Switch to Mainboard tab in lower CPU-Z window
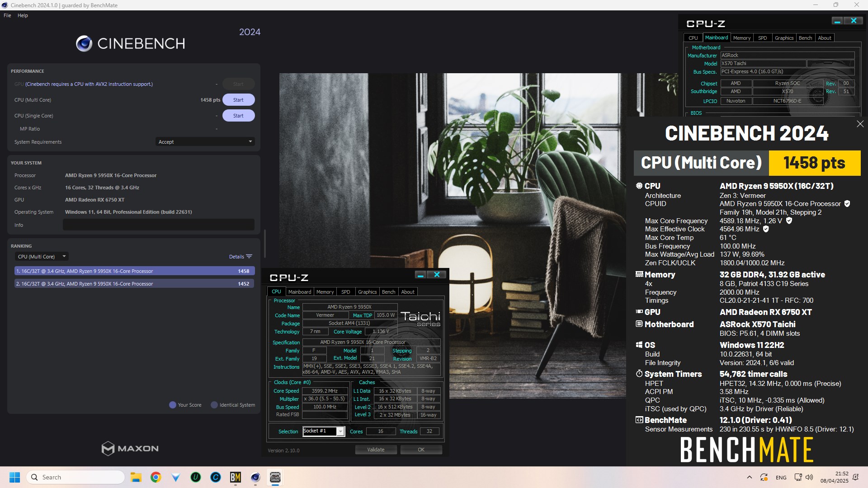Viewport: 868px width, 488px height. point(300,292)
